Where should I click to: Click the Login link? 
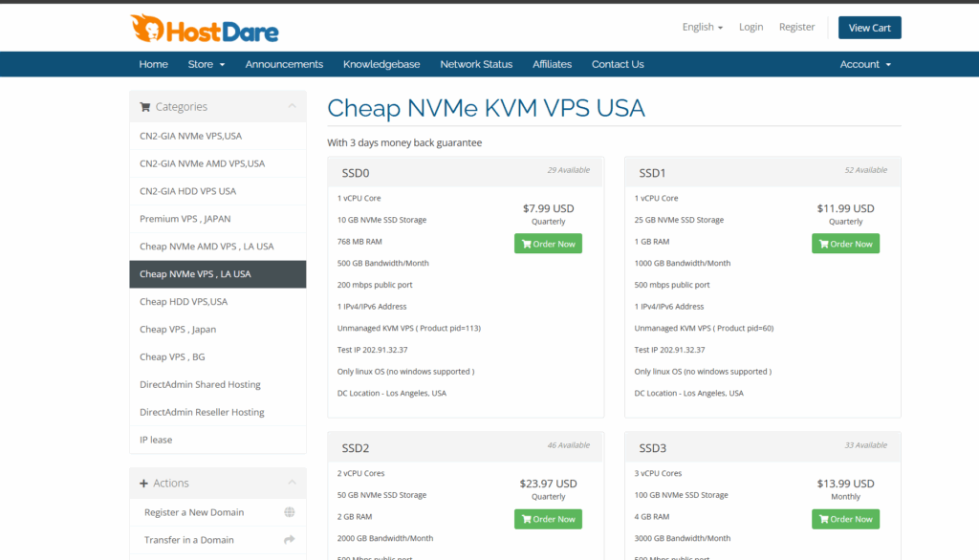[x=751, y=27]
